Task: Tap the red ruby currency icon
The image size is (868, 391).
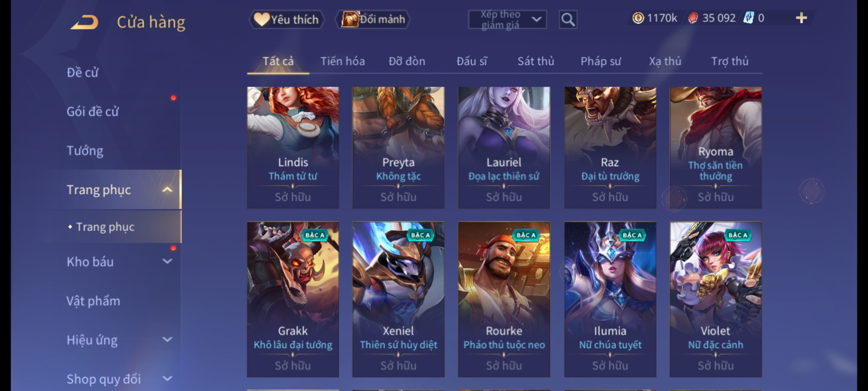Action: [693, 18]
